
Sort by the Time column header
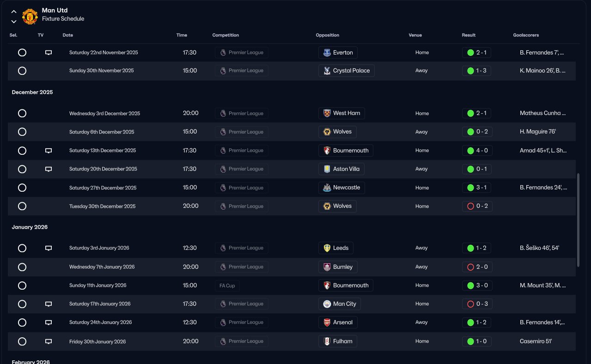[182, 35]
